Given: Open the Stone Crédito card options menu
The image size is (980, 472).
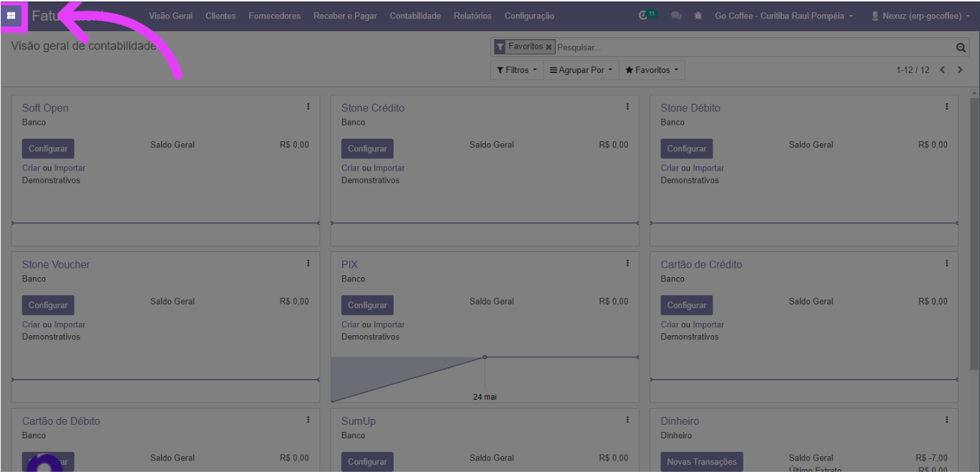Looking at the screenshot, I should coord(627,107).
